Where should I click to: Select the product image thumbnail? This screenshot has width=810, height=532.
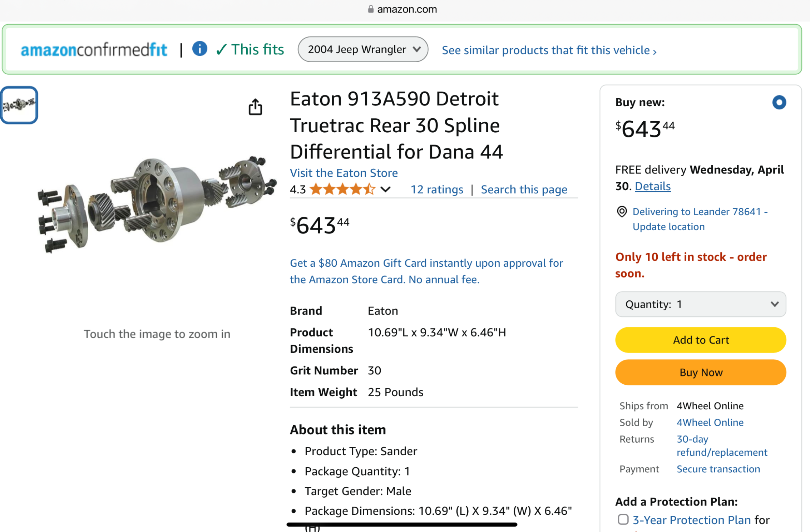pos(19,105)
